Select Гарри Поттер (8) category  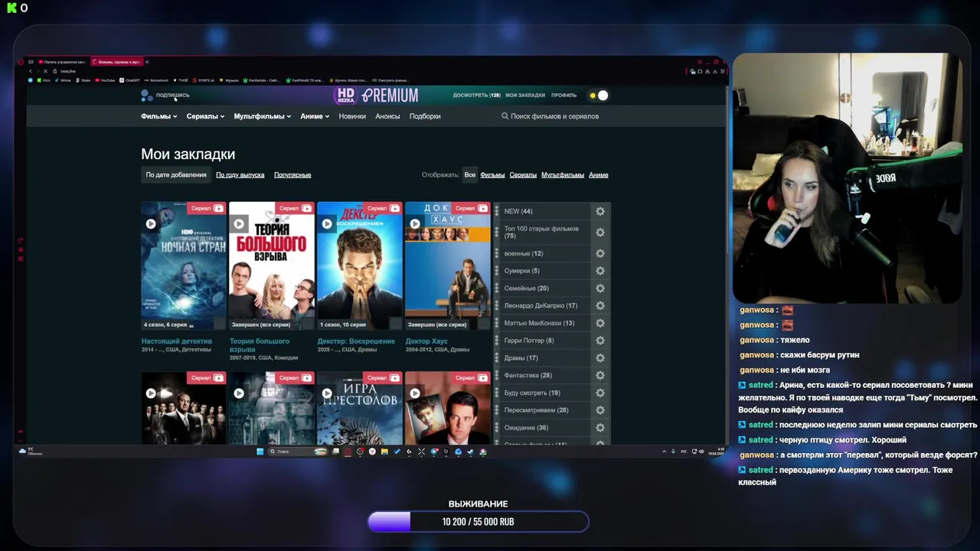pyautogui.click(x=529, y=341)
